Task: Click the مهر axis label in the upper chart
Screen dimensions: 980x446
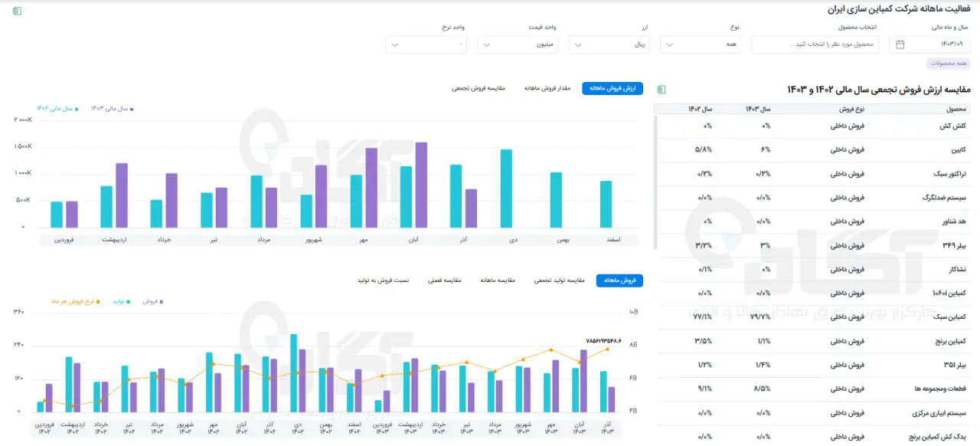Action: coord(364,239)
